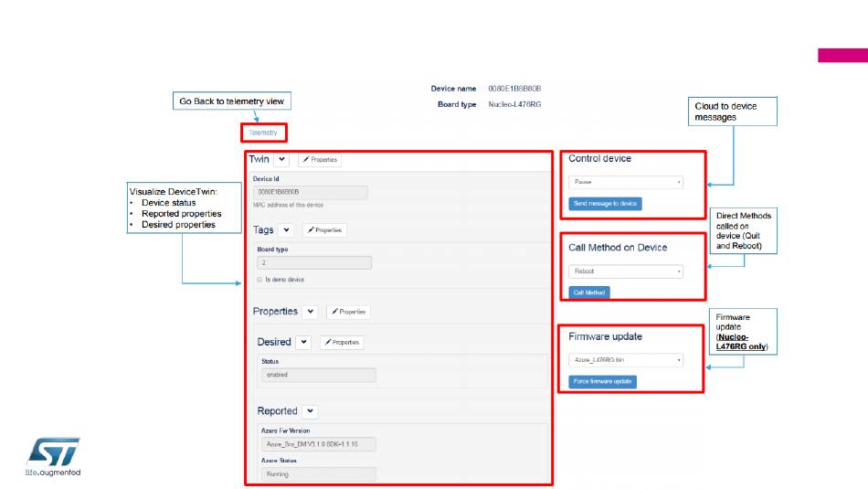The height and width of the screenshot is (489, 868).
Task: Open the Telemetry view link
Action: (263, 133)
